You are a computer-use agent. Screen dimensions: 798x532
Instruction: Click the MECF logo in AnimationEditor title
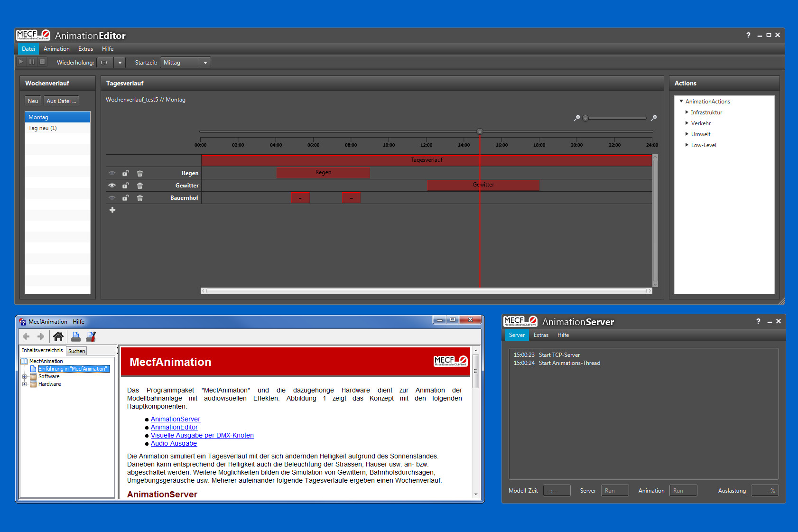(x=33, y=35)
